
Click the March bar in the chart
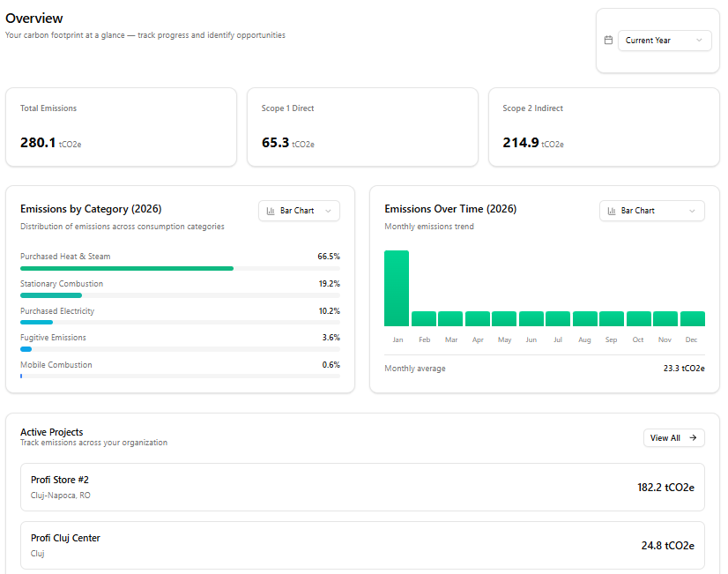pyautogui.click(x=450, y=319)
